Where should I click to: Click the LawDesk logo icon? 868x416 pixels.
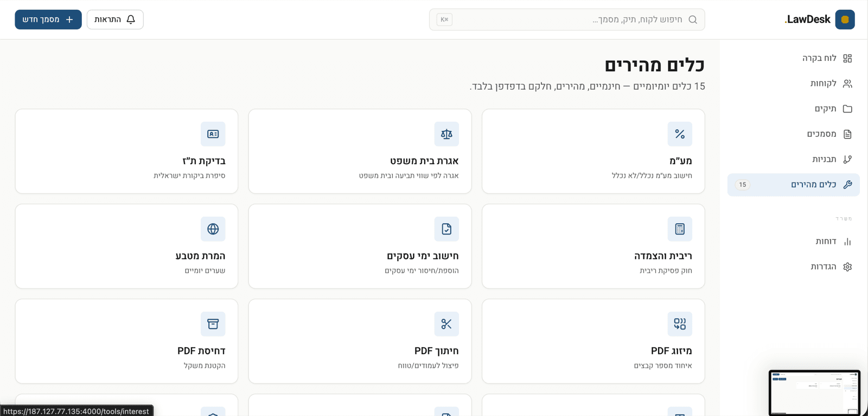pyautogui.click(x=845, y=20)
